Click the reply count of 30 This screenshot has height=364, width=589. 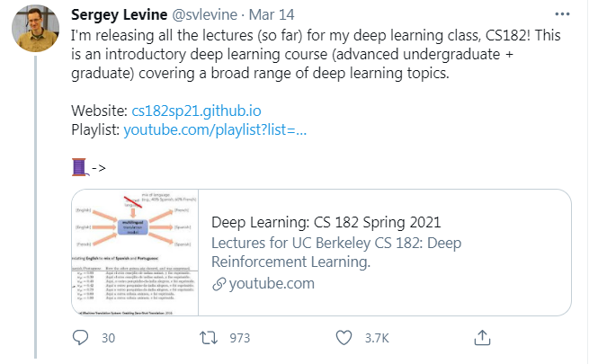tap(109, 338)
